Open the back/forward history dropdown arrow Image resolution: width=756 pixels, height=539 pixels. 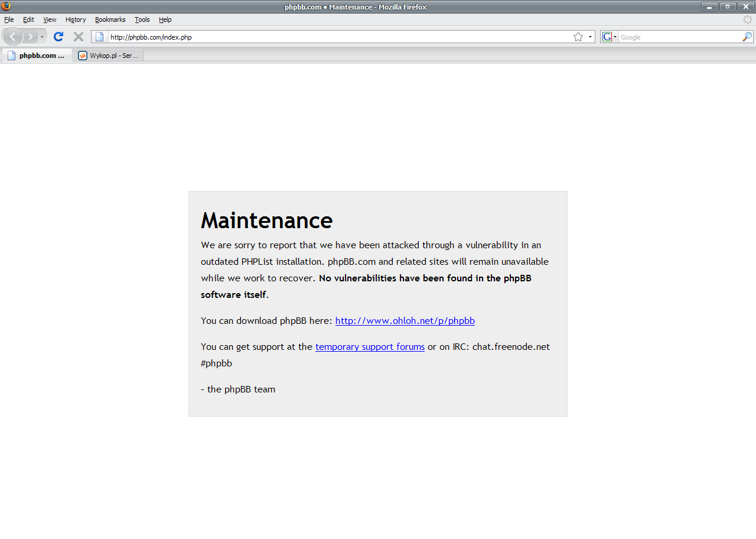coord(42,37)
